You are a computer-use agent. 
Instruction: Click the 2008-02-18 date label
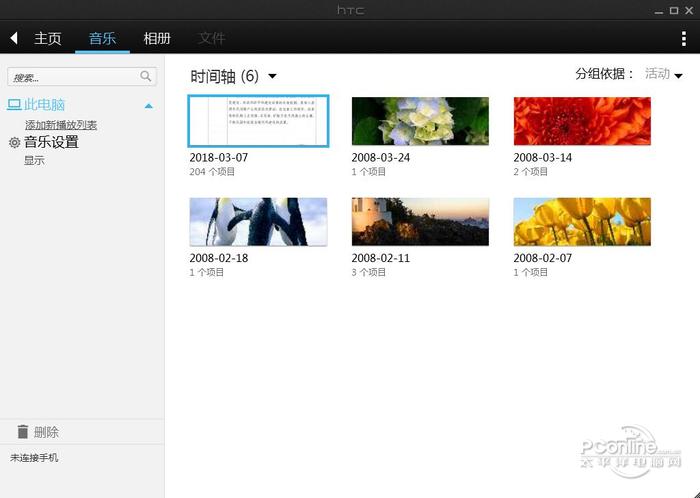[219, 258]
